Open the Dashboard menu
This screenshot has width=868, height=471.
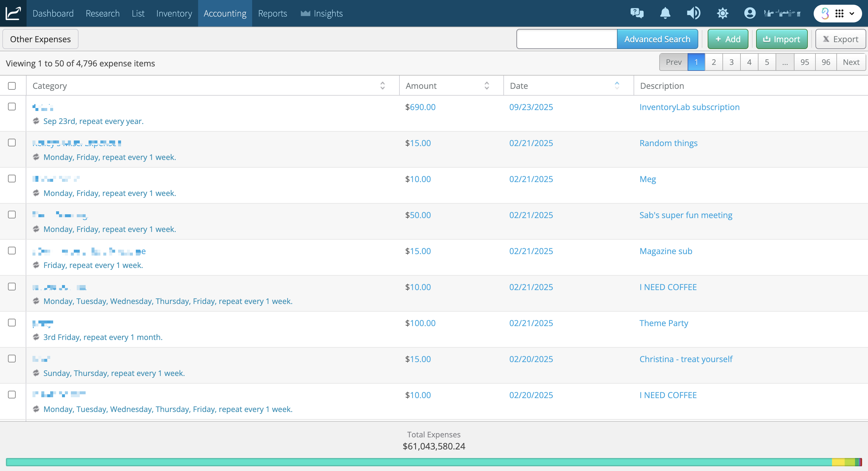pyautogui.click(x=53, y=13)
